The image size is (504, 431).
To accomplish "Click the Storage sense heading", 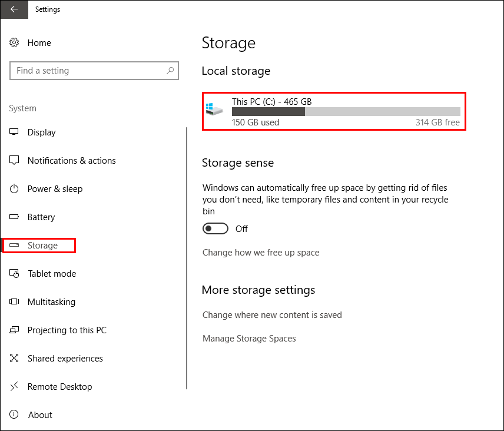I will tap(237, 163).
